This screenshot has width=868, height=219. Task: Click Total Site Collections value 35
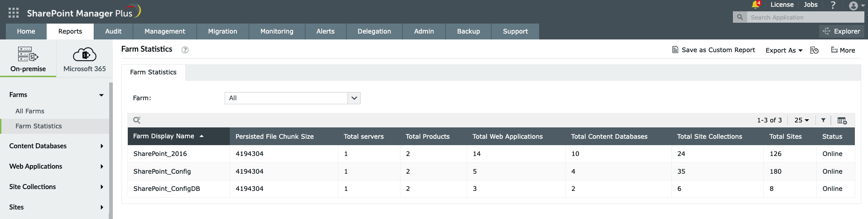click(x=681, y=171)
